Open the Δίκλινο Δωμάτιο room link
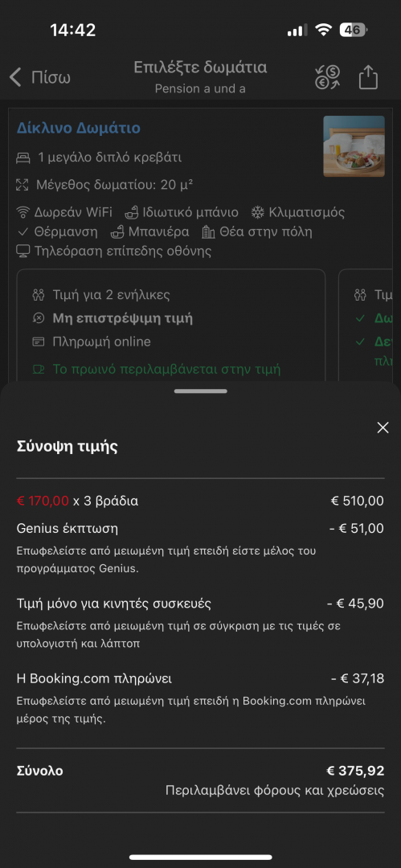This screenshot has width=401, height=868. [78, 128]
